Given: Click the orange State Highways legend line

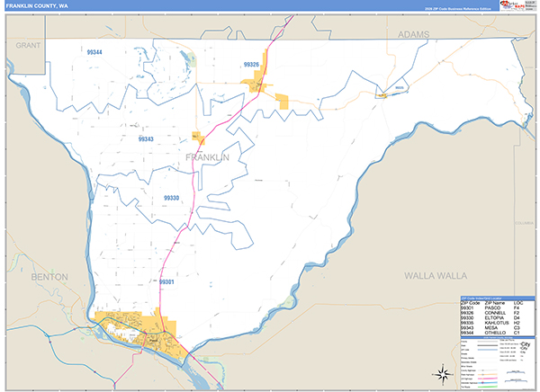Looking at the screenshot, I should [x=487, y=374].
